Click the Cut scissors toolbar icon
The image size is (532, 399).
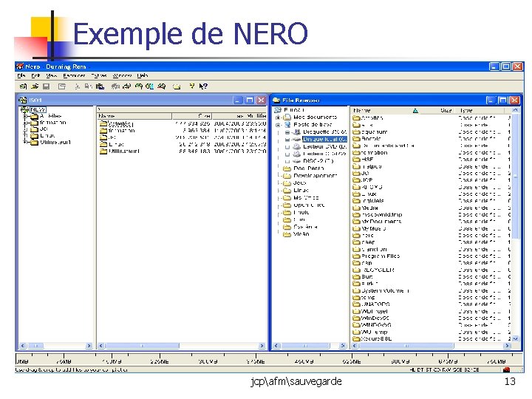[78, 86]
